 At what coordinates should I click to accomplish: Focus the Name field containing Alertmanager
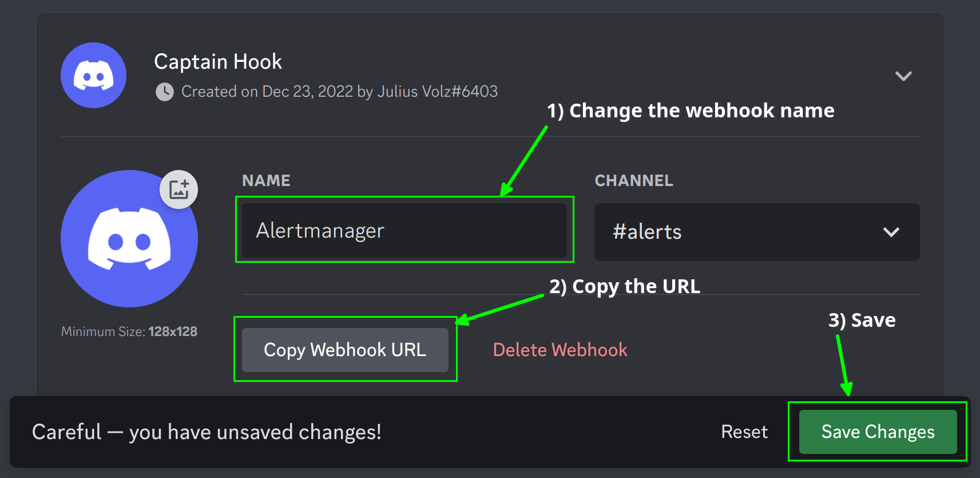pos(404,231)
